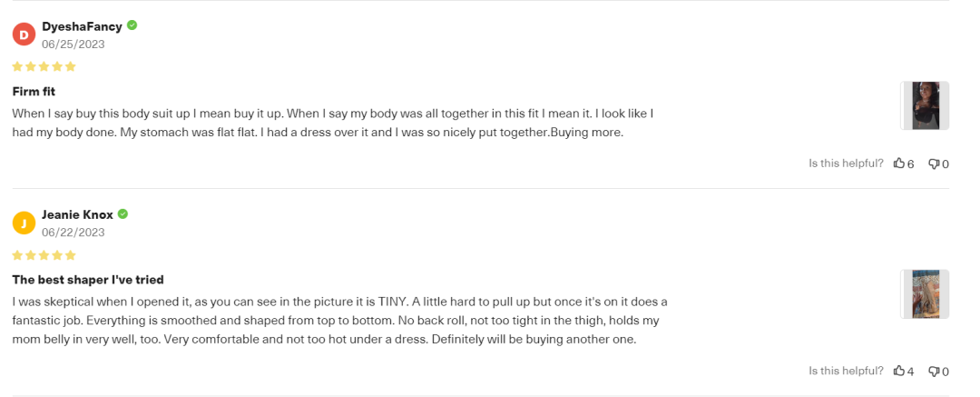Open Jeanie Knox's attached review photo
Screen dimensions: 980x397
(x=925, y=293)
